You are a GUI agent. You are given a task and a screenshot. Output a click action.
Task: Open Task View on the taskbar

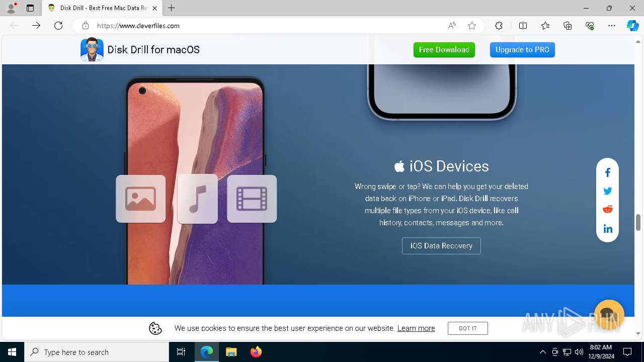(181, 352)
